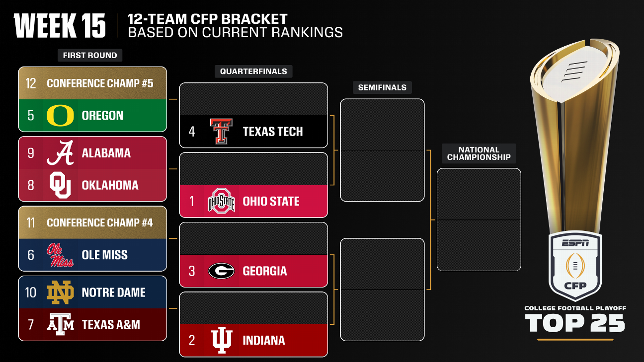Click the Texas A&M ATM logo
Image resolution: width=644 pixels, height=362 pixels.
click(x=60, y=325)
